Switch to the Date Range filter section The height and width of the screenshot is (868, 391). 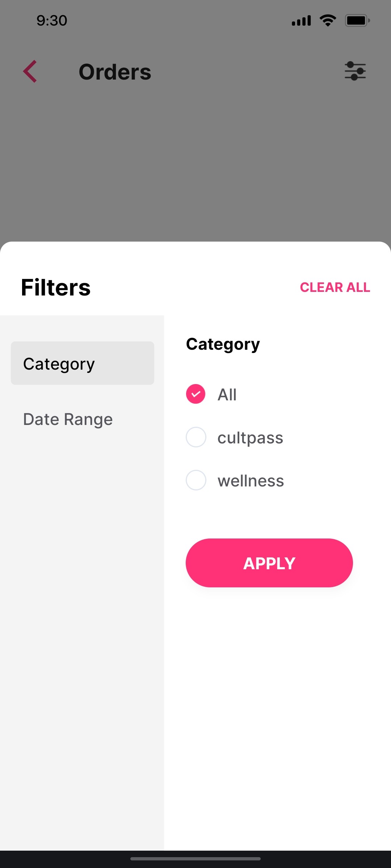67,419
